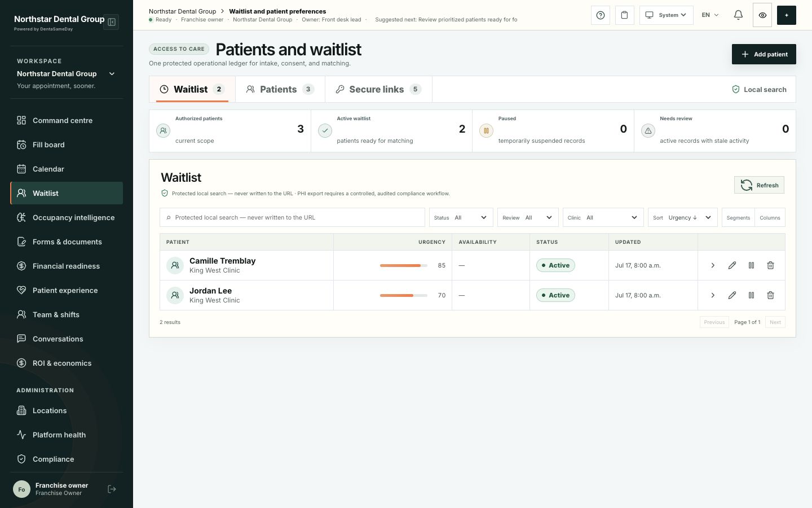Image resolution: width=812 pixels, height=508 pixels.
Task: Click the Add patient button
Action: pyautogui.click(x=764, y=54)
